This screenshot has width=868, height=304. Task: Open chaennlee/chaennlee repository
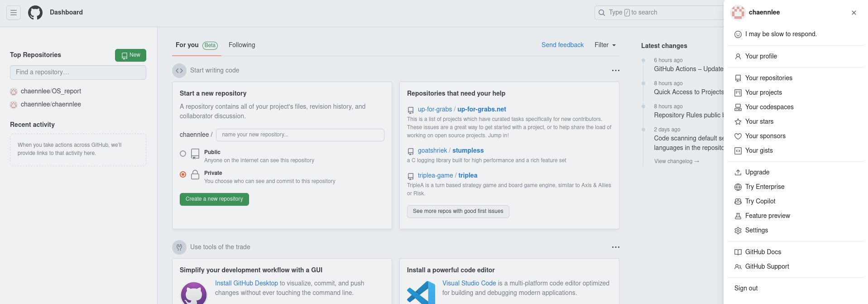51,105
